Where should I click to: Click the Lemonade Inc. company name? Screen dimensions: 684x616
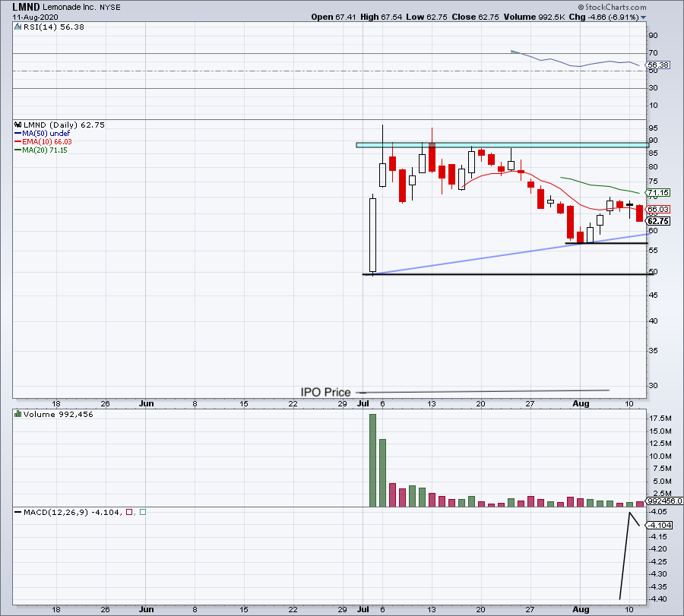tap(69, 8)
